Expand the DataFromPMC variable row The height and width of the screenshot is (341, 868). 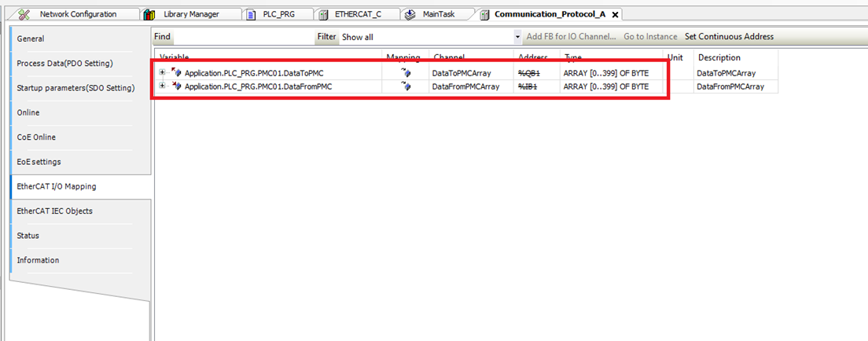point(163,86)
